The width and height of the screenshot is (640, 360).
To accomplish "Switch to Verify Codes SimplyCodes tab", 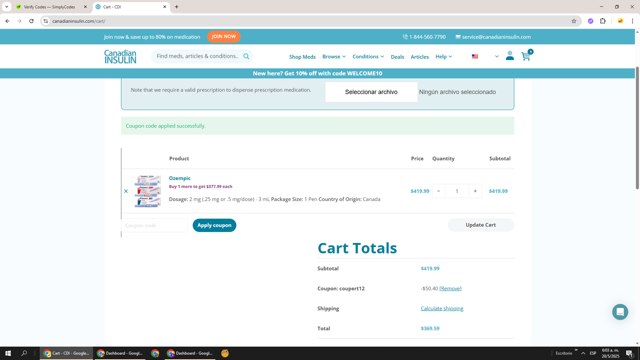I will [x=49, y=7].
